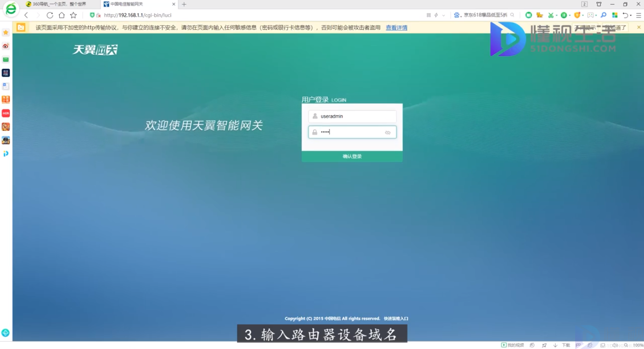Click the search box with 京东618 text

pos(486,15)
